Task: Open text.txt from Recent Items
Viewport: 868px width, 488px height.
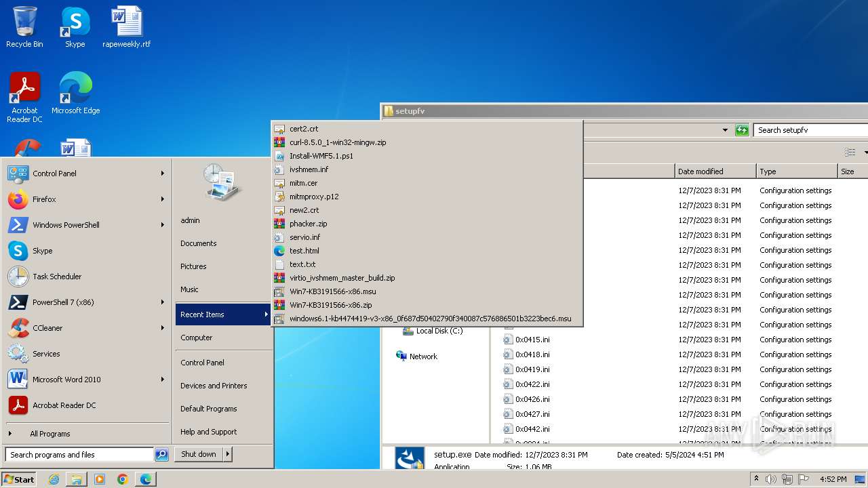Action: (427, 264)
